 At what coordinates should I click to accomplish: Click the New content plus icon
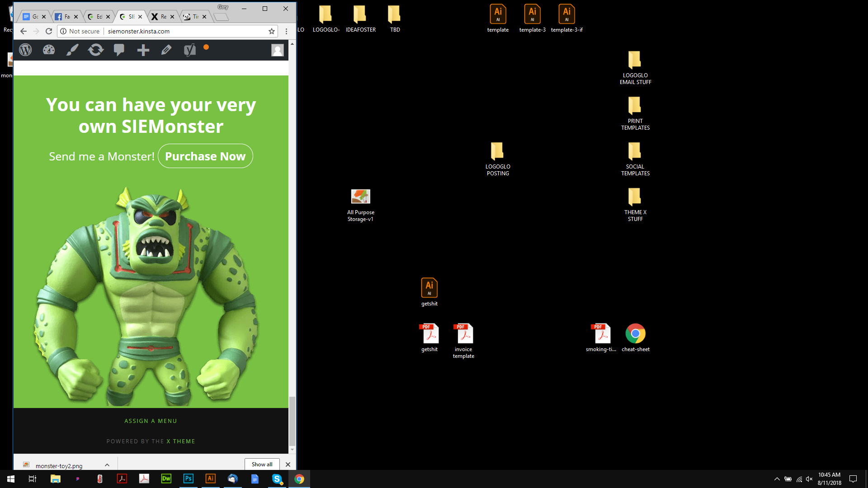pyautogui.click(x=143, y=50)
